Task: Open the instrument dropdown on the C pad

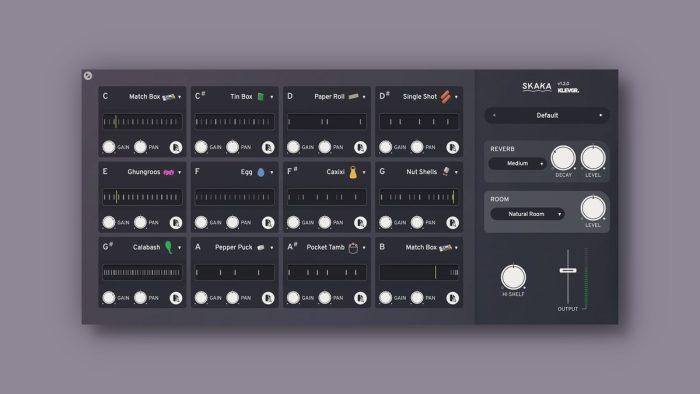Action: 179,97
